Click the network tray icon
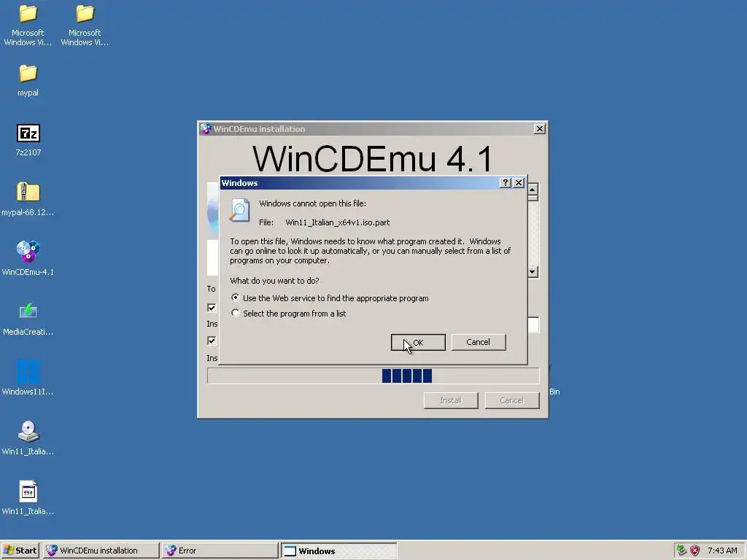Screen dimensions: 747x560 coord(682,551)
